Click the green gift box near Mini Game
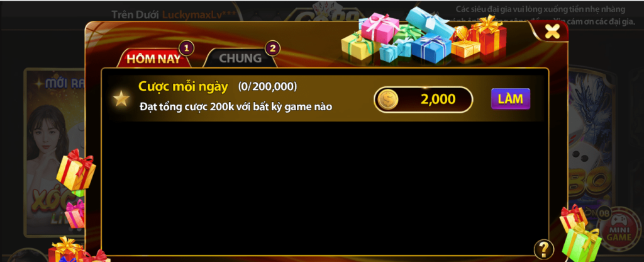This screenshot has width=644, height=262. pyautogui.click(x=581, y=242)
